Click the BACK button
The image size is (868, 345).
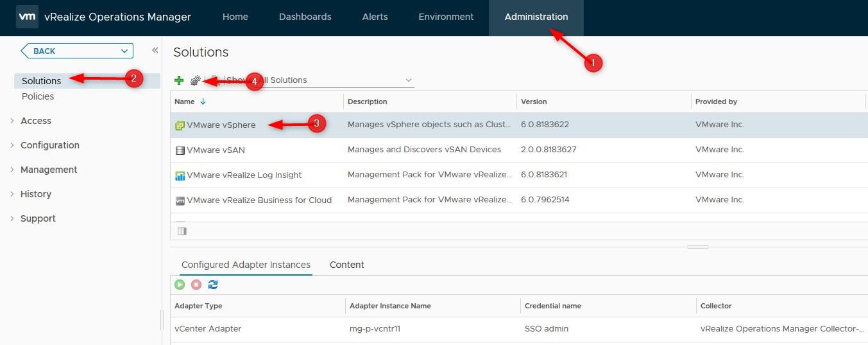click(77, 51)
